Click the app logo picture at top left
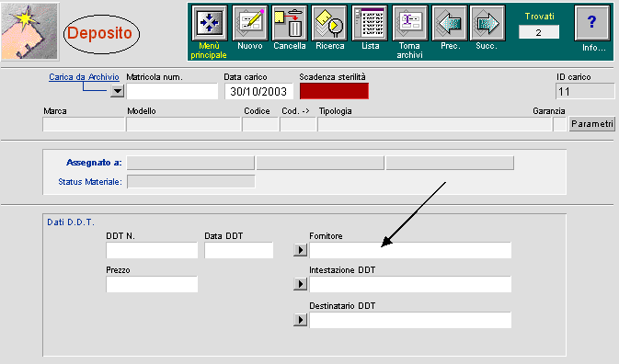This screenshot has width=619, height=364. (x=30, y=31)
